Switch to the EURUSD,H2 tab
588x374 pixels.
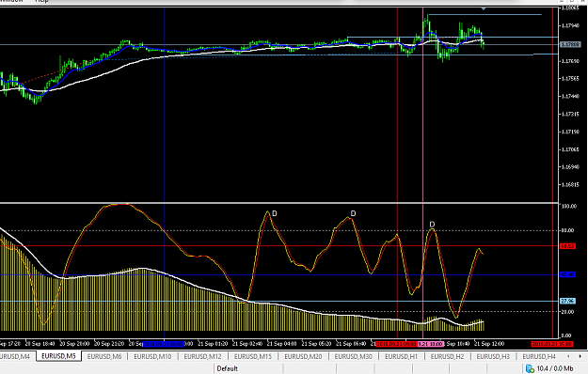[x=447, y=356]
